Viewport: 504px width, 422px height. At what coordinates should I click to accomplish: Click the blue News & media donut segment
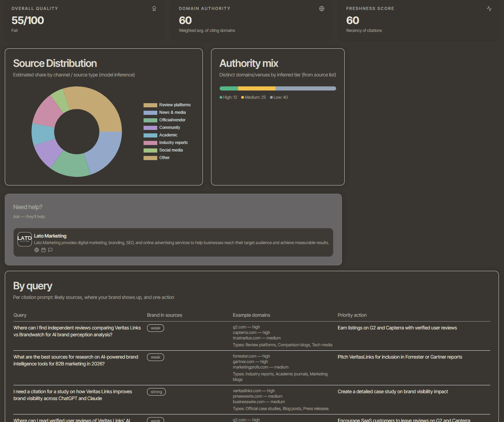pos(103,151)
